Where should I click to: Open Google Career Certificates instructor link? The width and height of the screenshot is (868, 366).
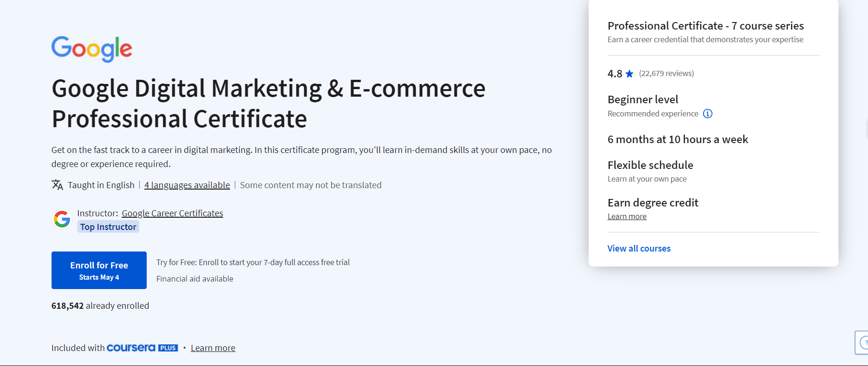172,213
